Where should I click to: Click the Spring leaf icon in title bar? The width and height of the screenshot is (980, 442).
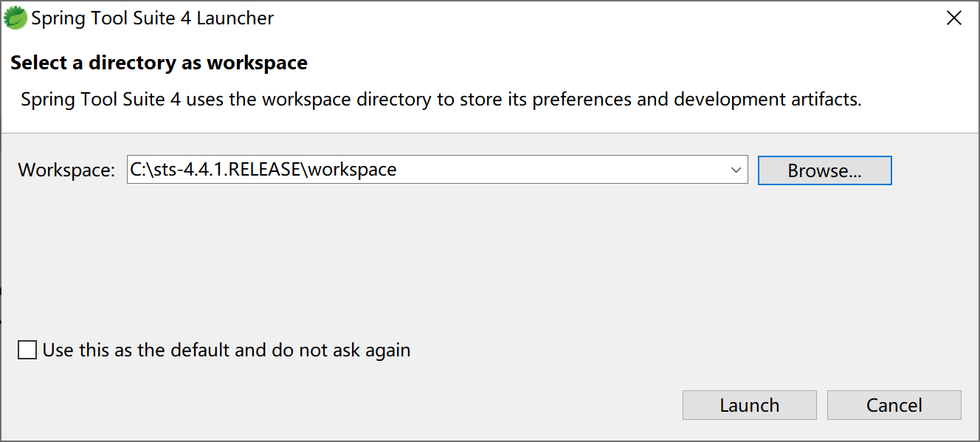tap(15, 18)
